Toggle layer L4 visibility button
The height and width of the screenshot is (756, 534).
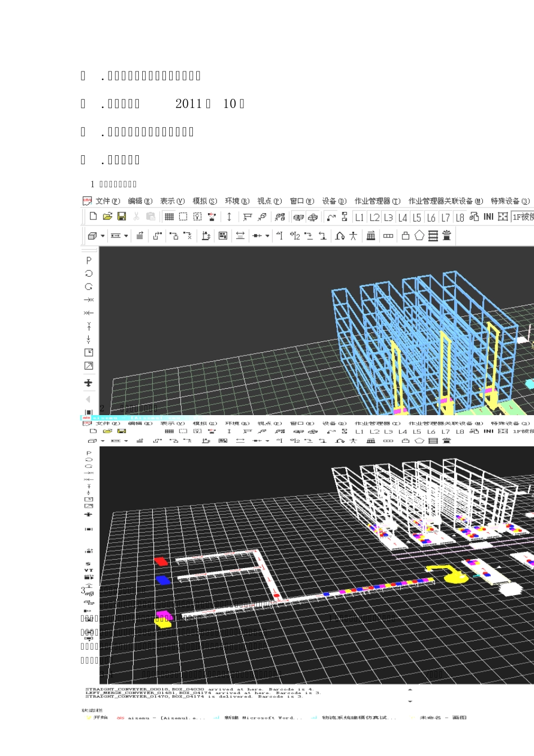point(402,217)
